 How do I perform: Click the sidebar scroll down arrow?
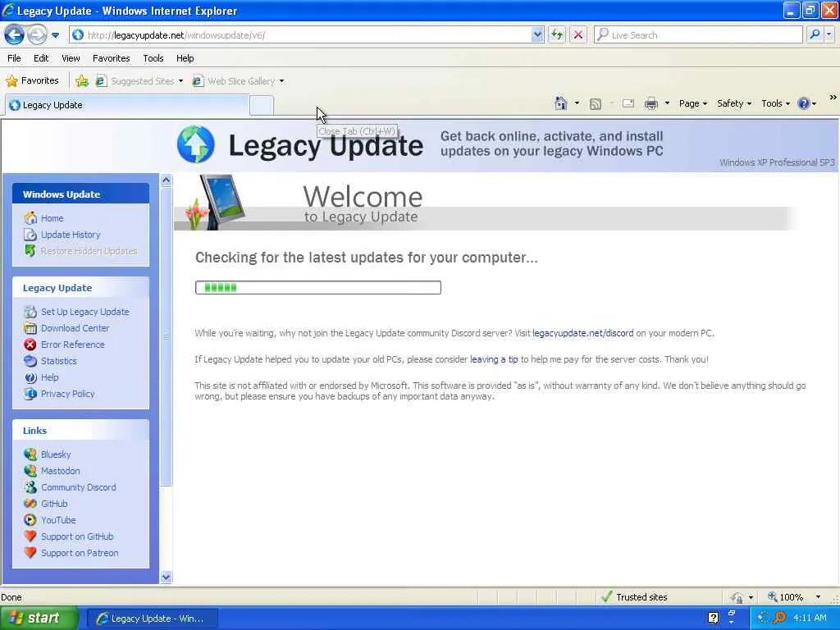pyautogui.click(x=166, y=577)
